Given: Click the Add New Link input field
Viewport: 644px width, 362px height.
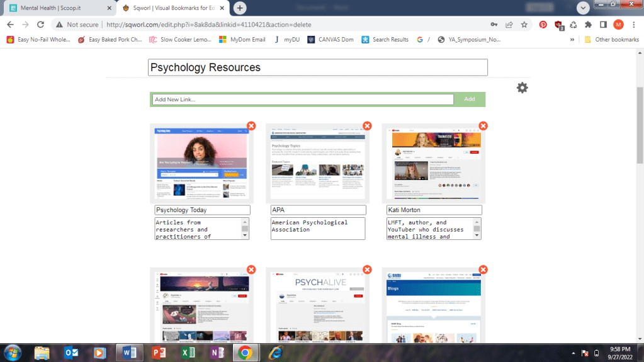Looking at the screenshot, I should point(303,99).
